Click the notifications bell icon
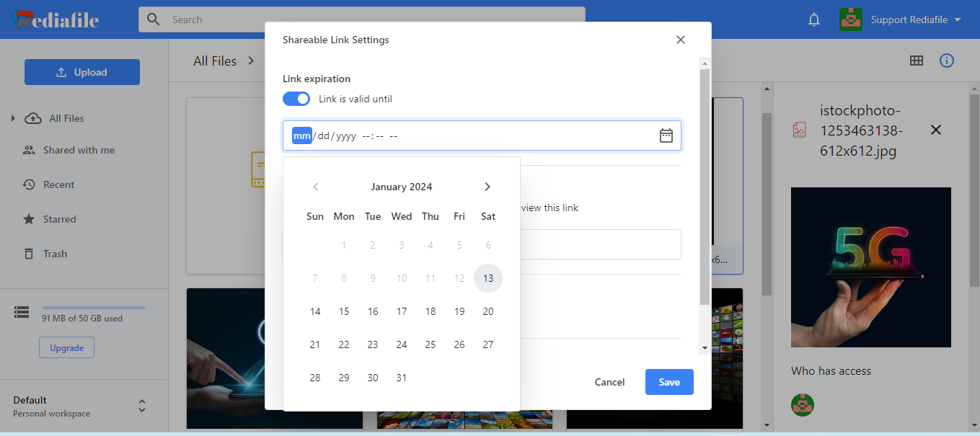980x436 pixels. tap(814, 20)
